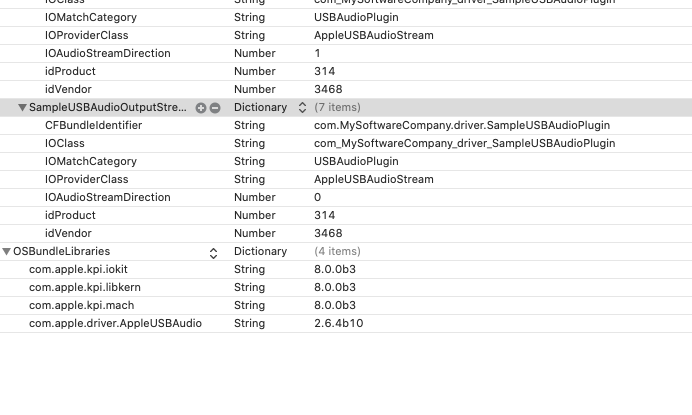Select IOMatchCategory key in the SampleUSBAudioOutputStre dictionary
The height and width of the screenshot is (415, 692).
[x=91, y=162]
